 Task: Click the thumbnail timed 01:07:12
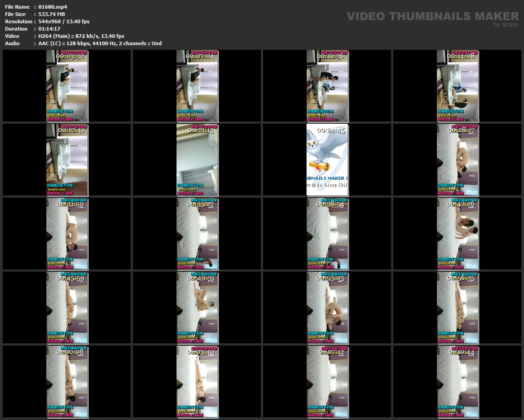click(327, 382)
